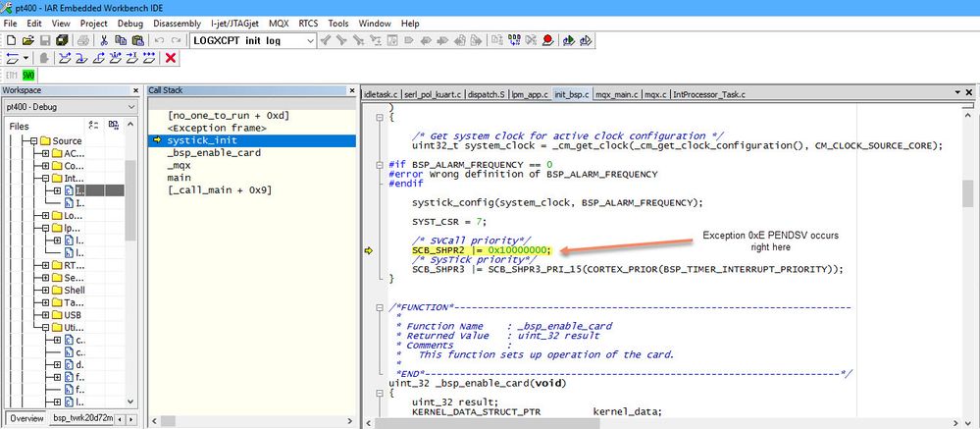Image resolution: width=980 pixels, height=429 pixels.
Task: Close the Call Stack panel
Action: pyautogui.click(x=351, y=90)
